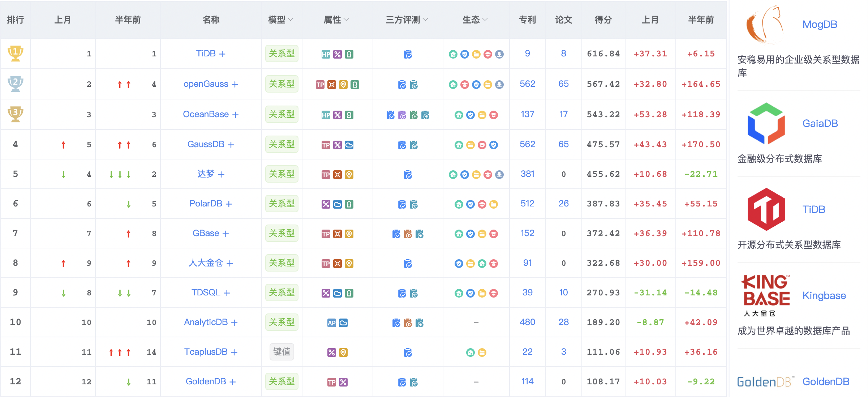Click the green home ecosystem icon in TcaplusDB row

pos(470,353)
